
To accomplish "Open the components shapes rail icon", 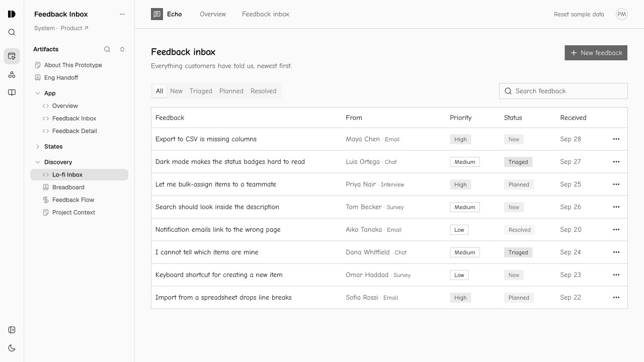I will pos(12,74).
